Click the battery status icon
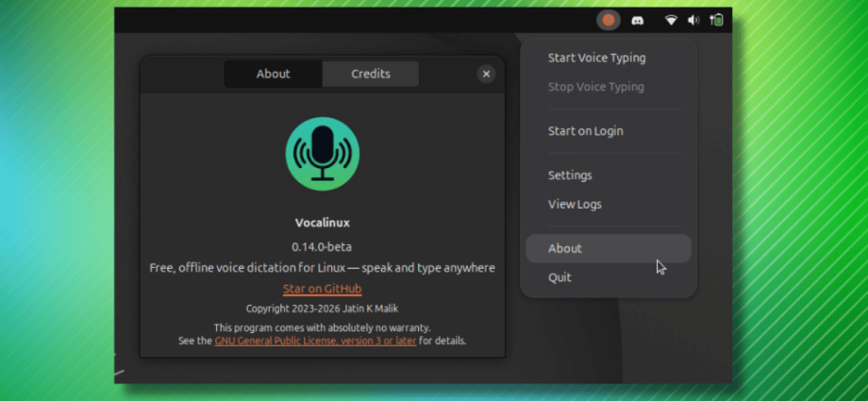This screenshot has width=868, height=401. pyautogui.click(x=717, y=21)
